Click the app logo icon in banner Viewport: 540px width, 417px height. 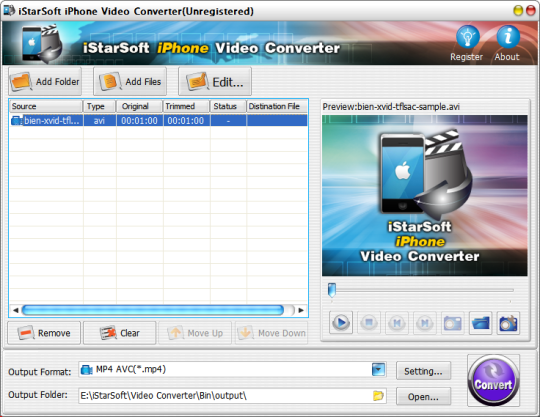tap(42, 44)
